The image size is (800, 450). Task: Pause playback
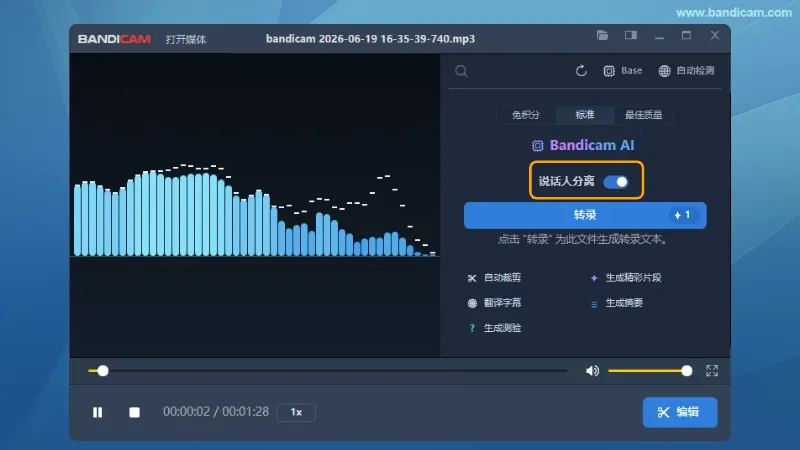(x=97, y=412)
